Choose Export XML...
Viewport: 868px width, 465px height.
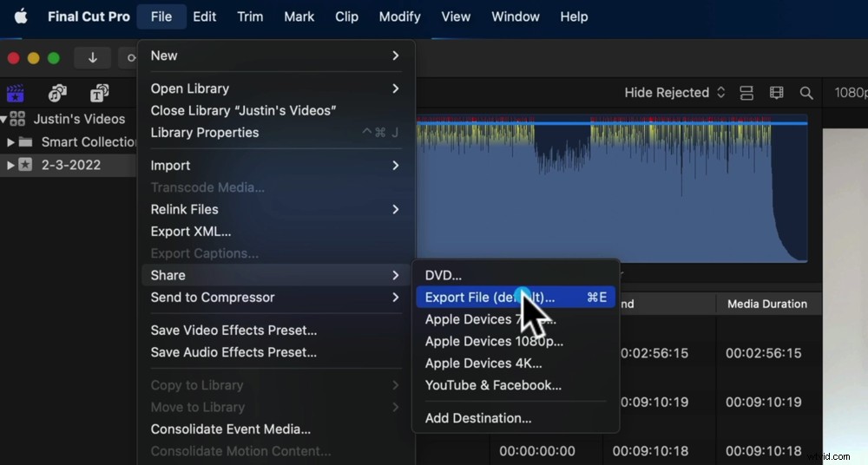click(275, 232)
